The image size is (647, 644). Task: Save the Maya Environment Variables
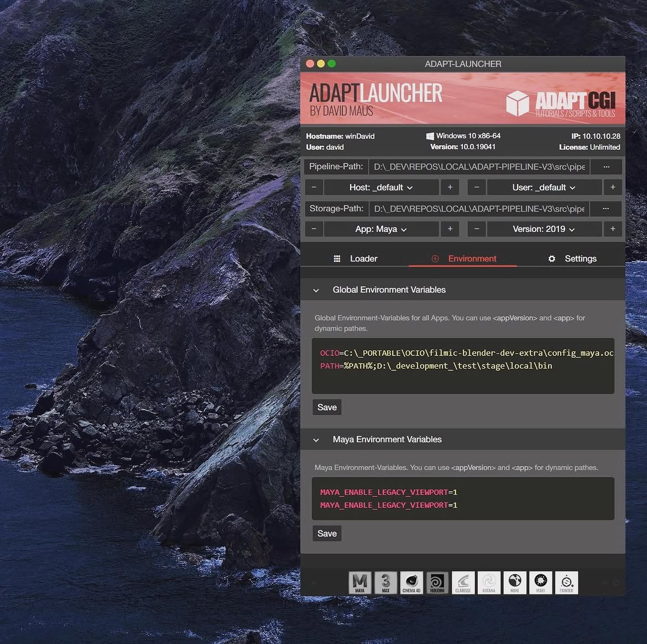pyautogui.click(x=327, y=533)
